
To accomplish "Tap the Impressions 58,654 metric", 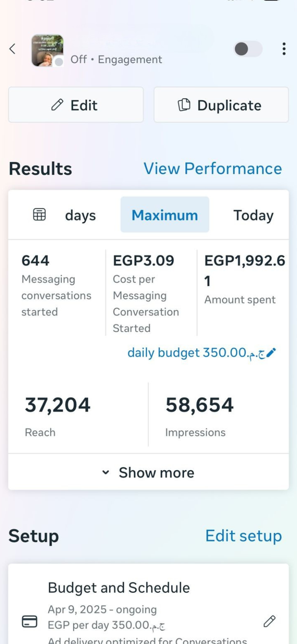I will tap(199, 415).
